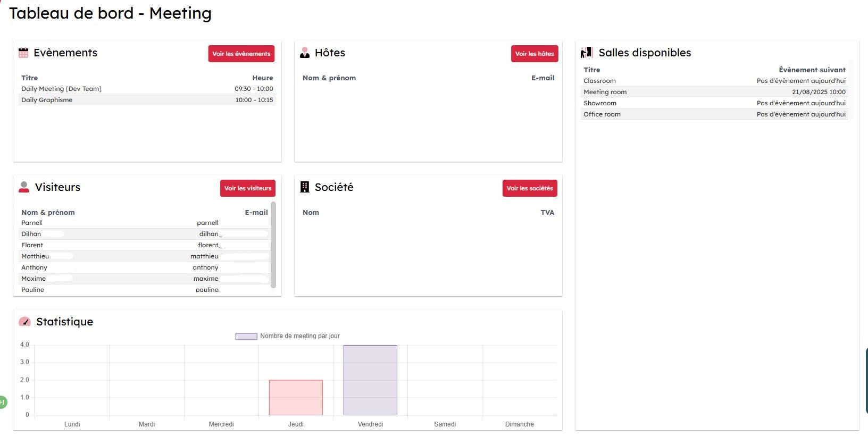Select the Daily Graphisme event row
The height and width of the screenshot is (444, 868).
tap(147, 100)
